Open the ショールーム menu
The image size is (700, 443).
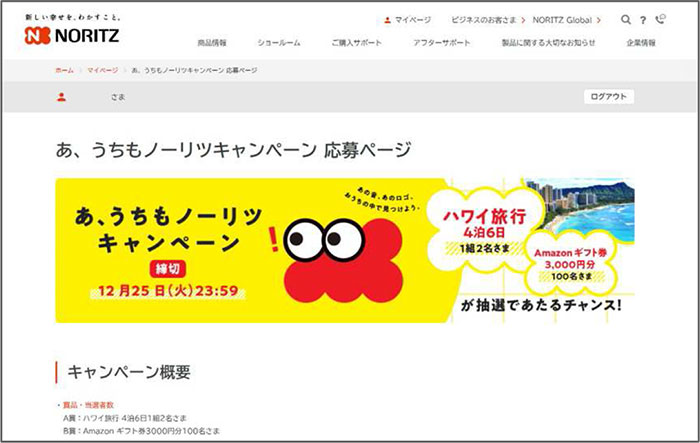[279, 43]
